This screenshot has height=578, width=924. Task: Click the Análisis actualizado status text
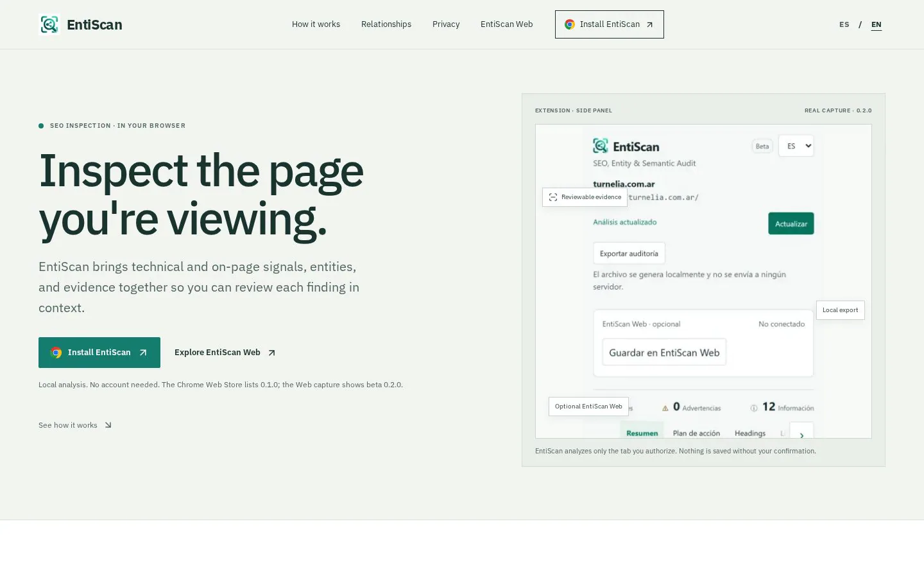[625, 222]
